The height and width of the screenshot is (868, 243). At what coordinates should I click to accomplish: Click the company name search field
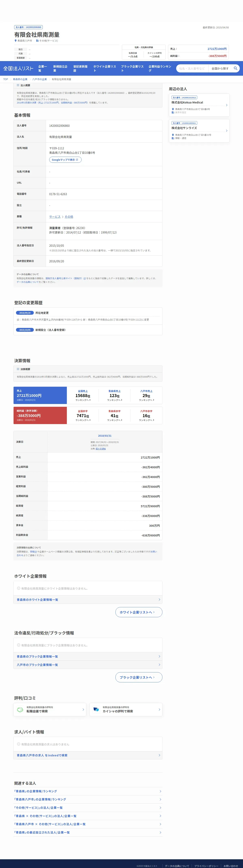192,68
